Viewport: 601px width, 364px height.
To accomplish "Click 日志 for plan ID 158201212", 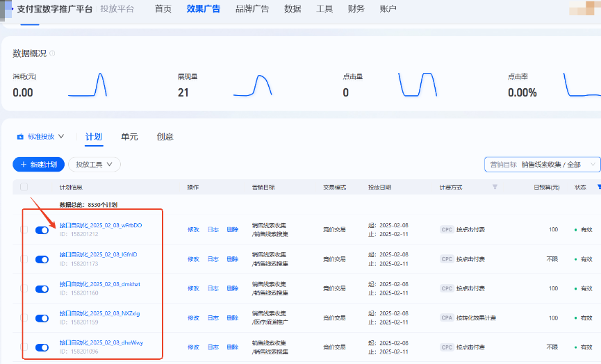I will pos(213,229).
